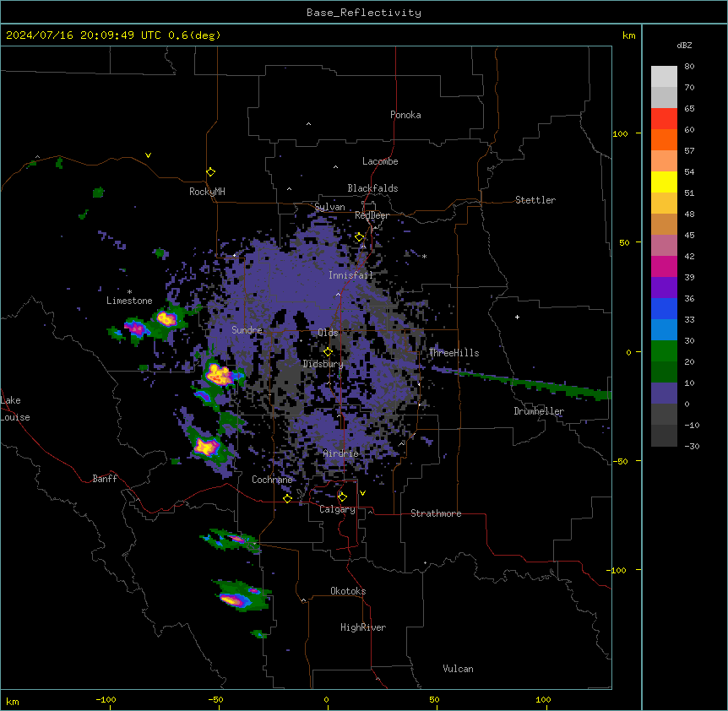728x711 pixels.
Task: Click the yellow V marker northwest of RockyMH
Action: 148,155
